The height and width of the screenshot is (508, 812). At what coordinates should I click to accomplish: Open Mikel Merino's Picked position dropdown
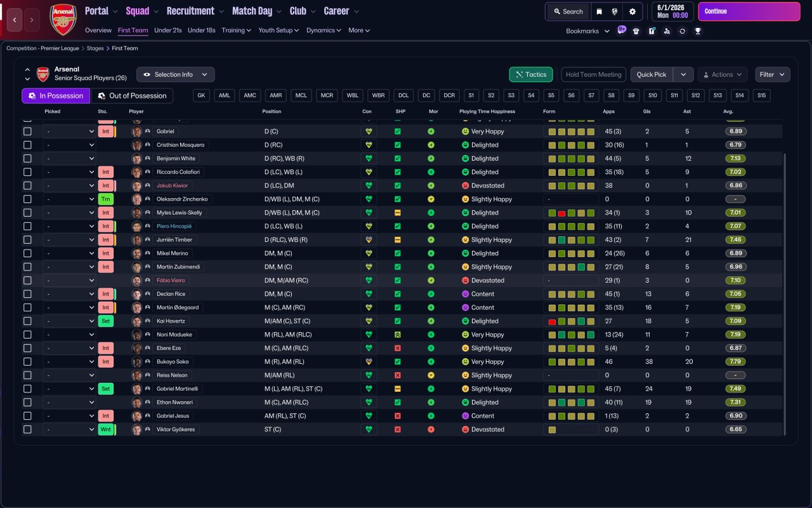(x=70, y=253)
